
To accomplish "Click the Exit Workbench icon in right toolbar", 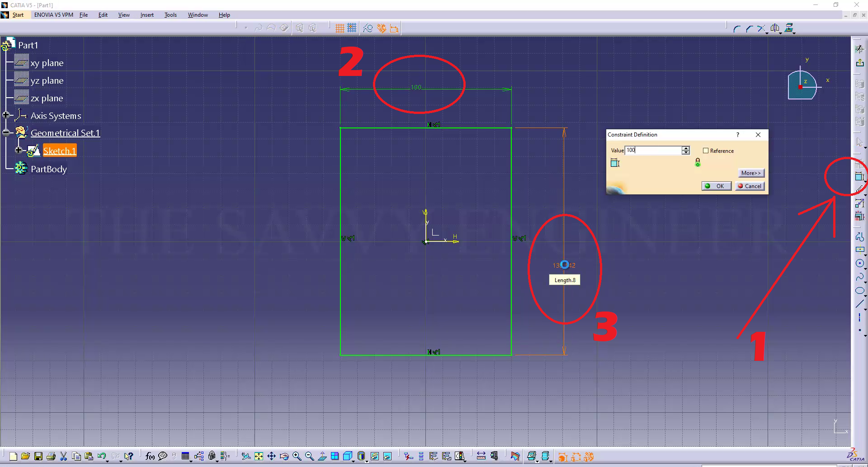I will 859,62.
